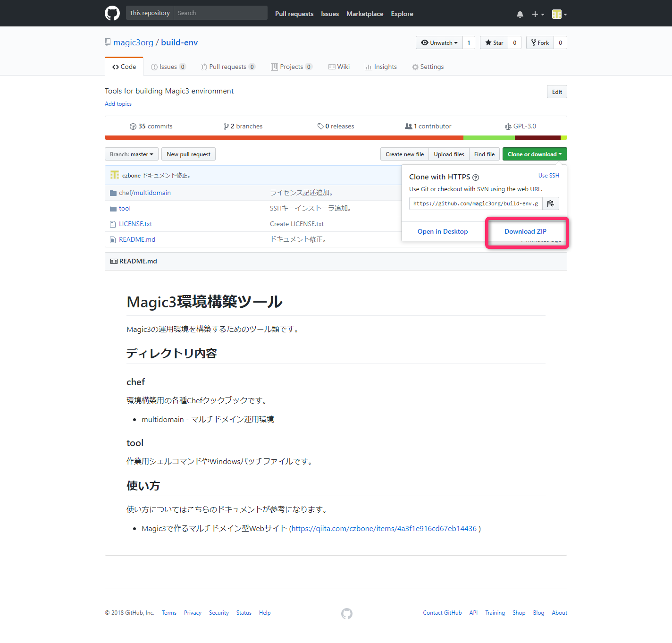Viewport: 672px width, 643px height.
Task: Open the build-env repository link
Action: click(x=179, y=42)
